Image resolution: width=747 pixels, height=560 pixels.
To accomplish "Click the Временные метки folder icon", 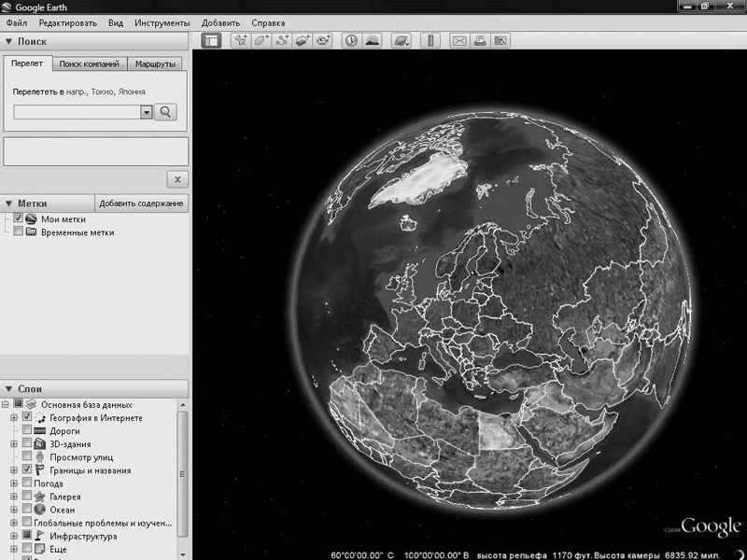I will coord(32,232).
